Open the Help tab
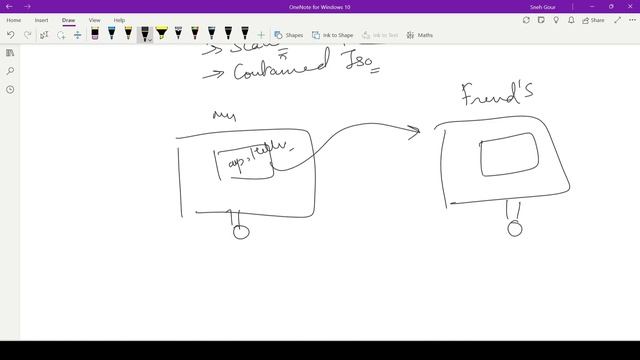The image size is (640, 360). 119,20
